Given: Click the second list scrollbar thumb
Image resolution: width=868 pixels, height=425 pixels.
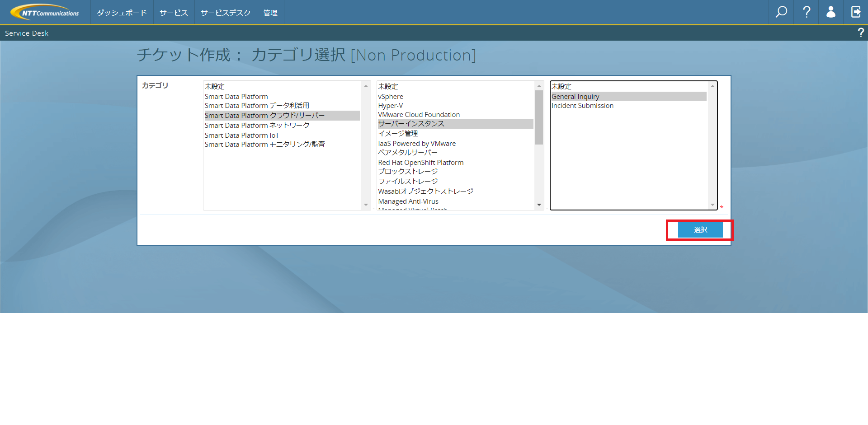Looking at the screenshot, I should pos(539,117).
